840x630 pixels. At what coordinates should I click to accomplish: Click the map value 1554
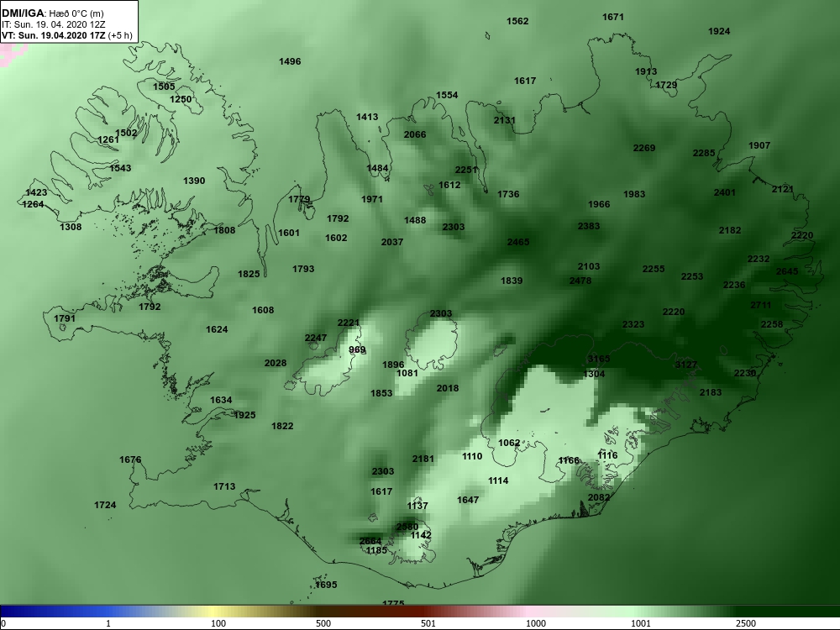(x=447, y=95)
